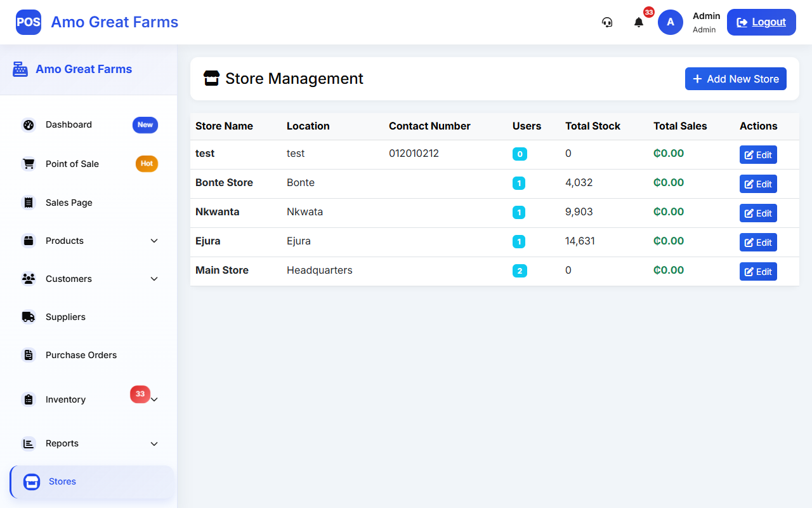Click the cash register icon in sidebar
812x508 pixels.
click(20, 69)
